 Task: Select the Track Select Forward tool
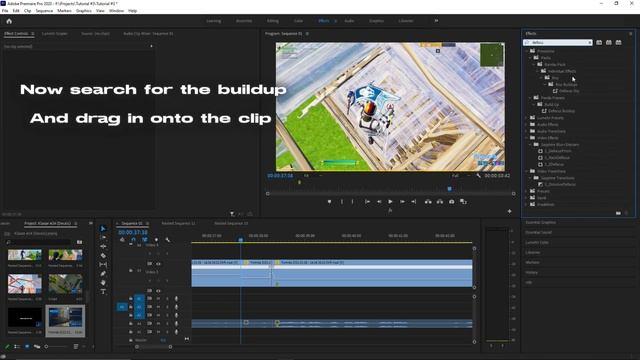[103, 237]
